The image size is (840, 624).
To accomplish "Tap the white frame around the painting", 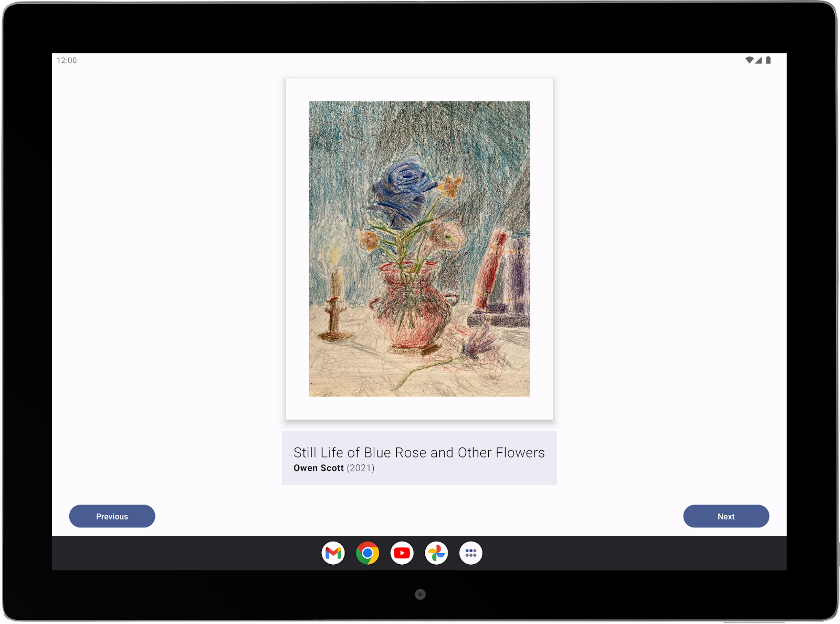I will pos(418,89).
